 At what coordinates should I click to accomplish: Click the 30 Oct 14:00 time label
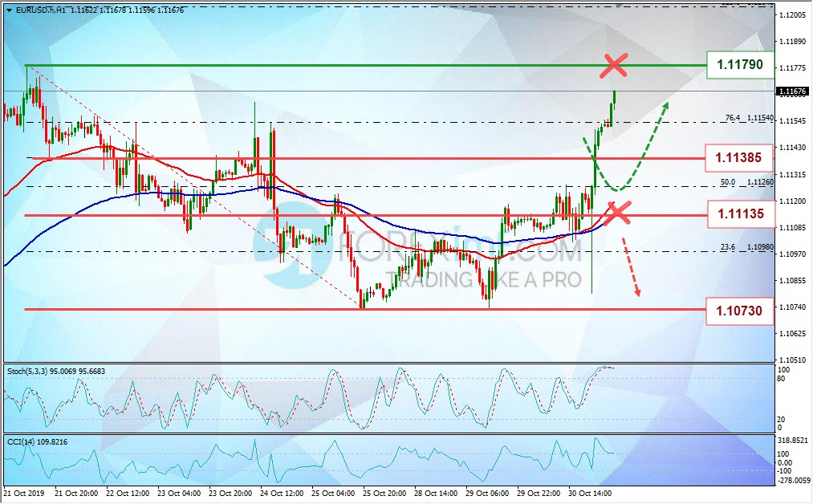[590, 493]
